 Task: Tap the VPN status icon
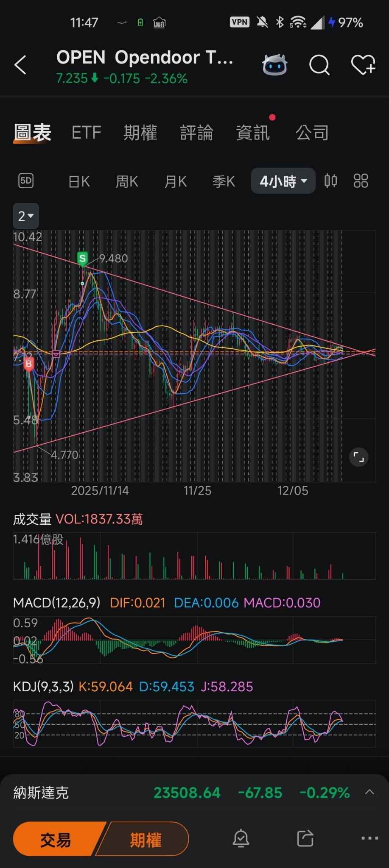click(240, 22)
